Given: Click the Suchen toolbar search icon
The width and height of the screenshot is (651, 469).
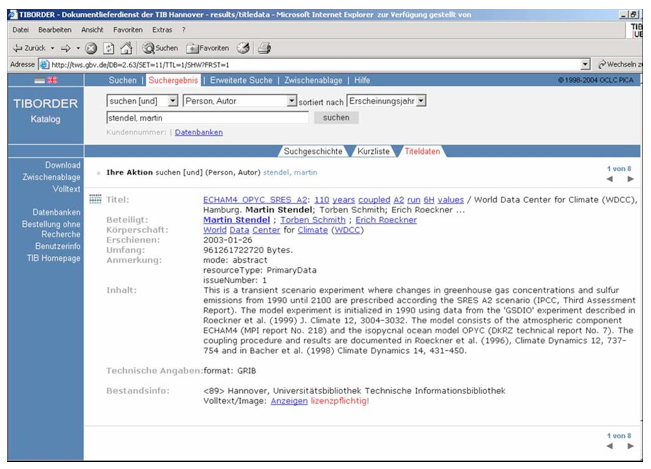Looking at the screenshot, I should 160,48.
